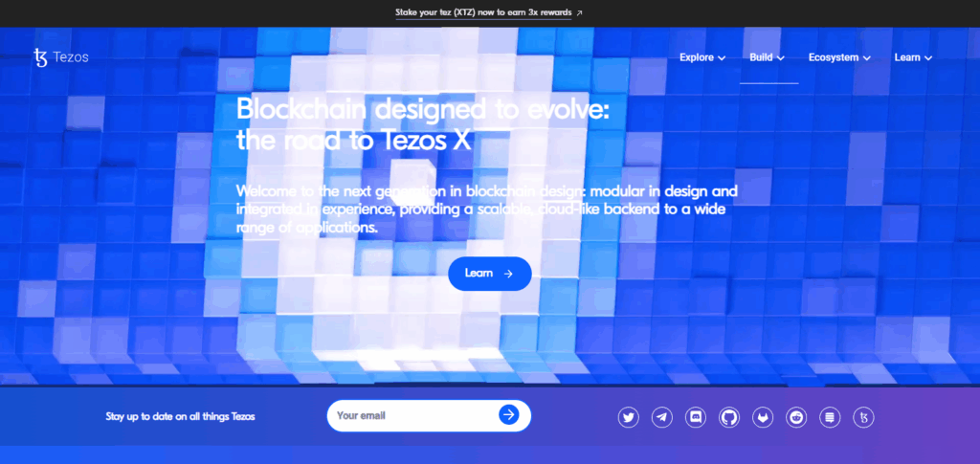This screenshot has width=980, height=464.
Task: Expand the Ecosystem navigation menu
Action: [x=839, y=57]
